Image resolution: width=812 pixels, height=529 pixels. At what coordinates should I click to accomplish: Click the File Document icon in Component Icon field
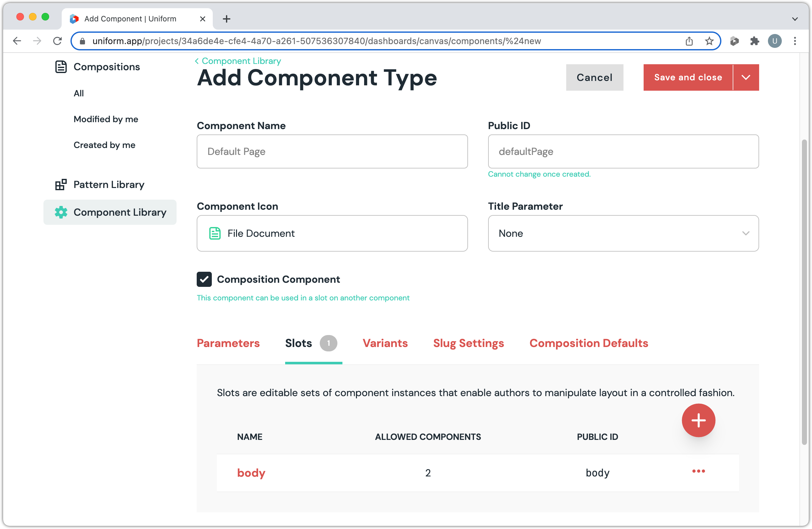coord(215,233)
